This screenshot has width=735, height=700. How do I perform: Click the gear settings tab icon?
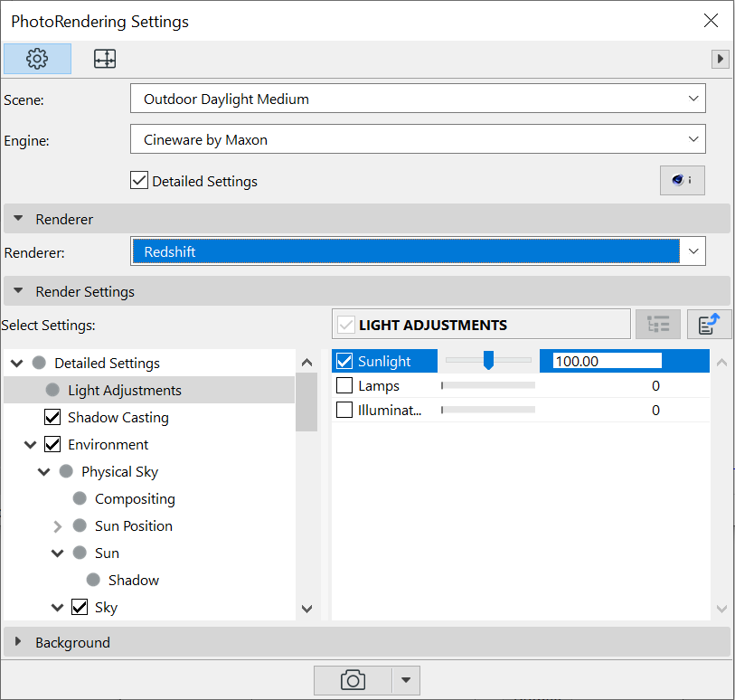pyautogui.click(x=37, y=59)
